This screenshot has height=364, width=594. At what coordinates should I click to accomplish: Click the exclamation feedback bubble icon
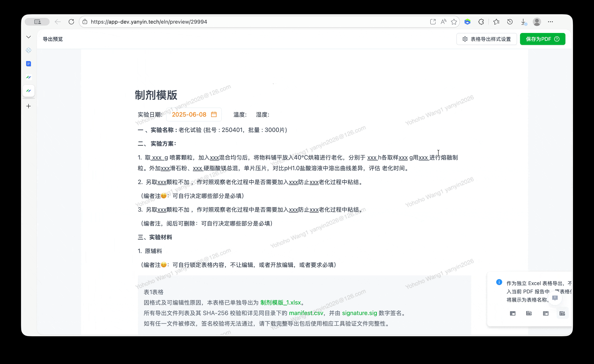pyautogui.click(x=555, y=298)
